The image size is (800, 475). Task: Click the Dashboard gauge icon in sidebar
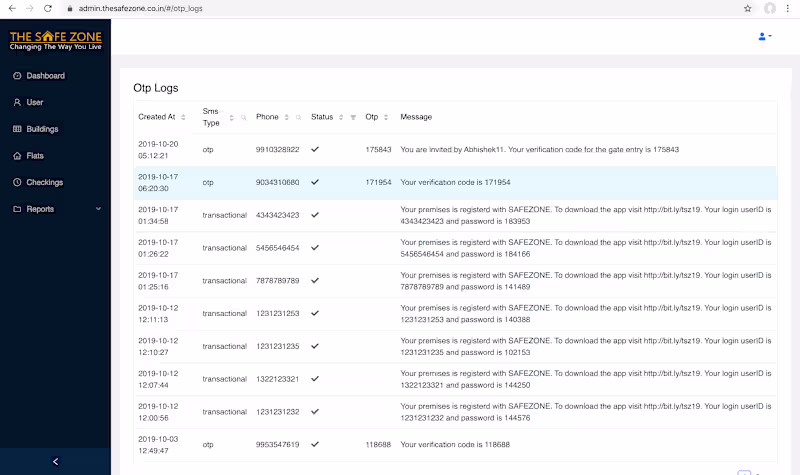pos(17,76)
